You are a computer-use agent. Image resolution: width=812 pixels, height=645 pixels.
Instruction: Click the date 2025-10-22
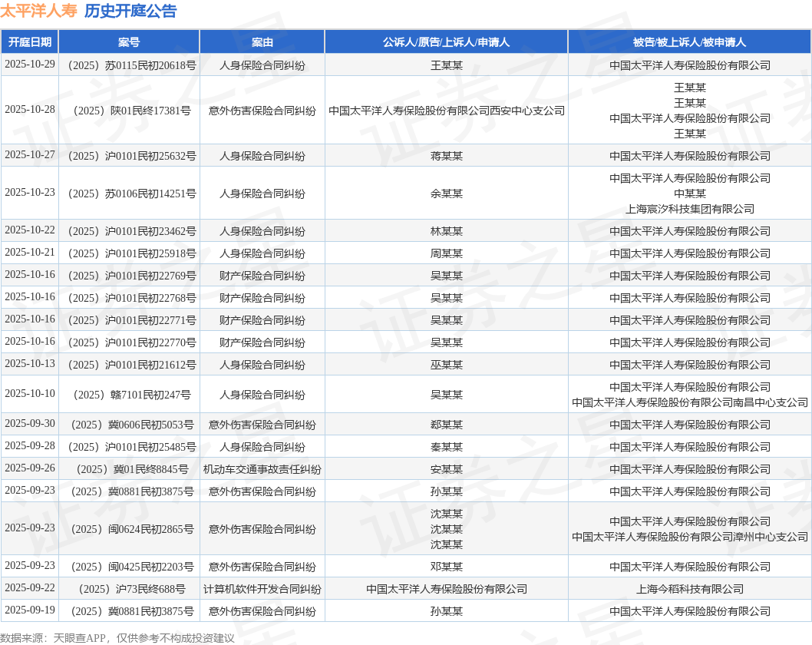(x=29, y=230)
